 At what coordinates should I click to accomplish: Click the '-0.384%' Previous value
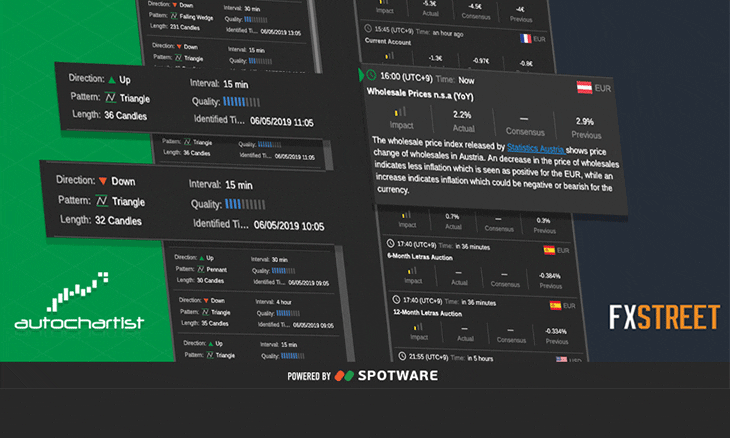549,276
